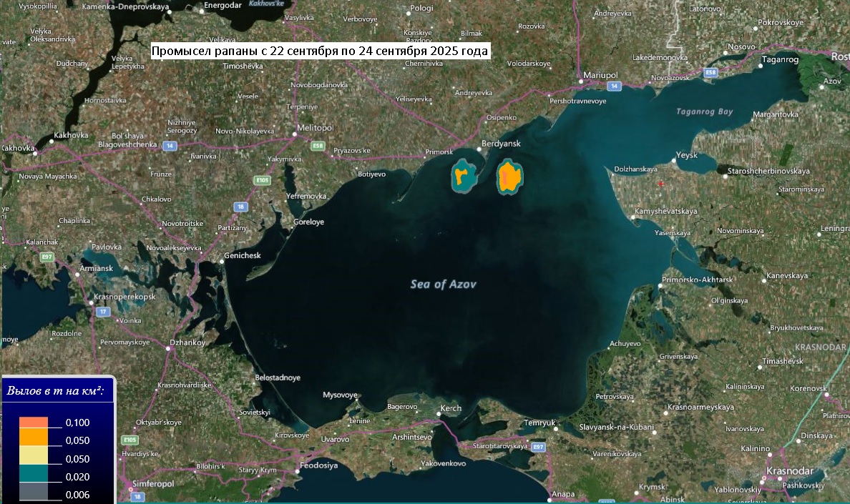Click the E97 road shield near Temryuk
Viewport: 850px width, 504px height.
coord(538,447)
